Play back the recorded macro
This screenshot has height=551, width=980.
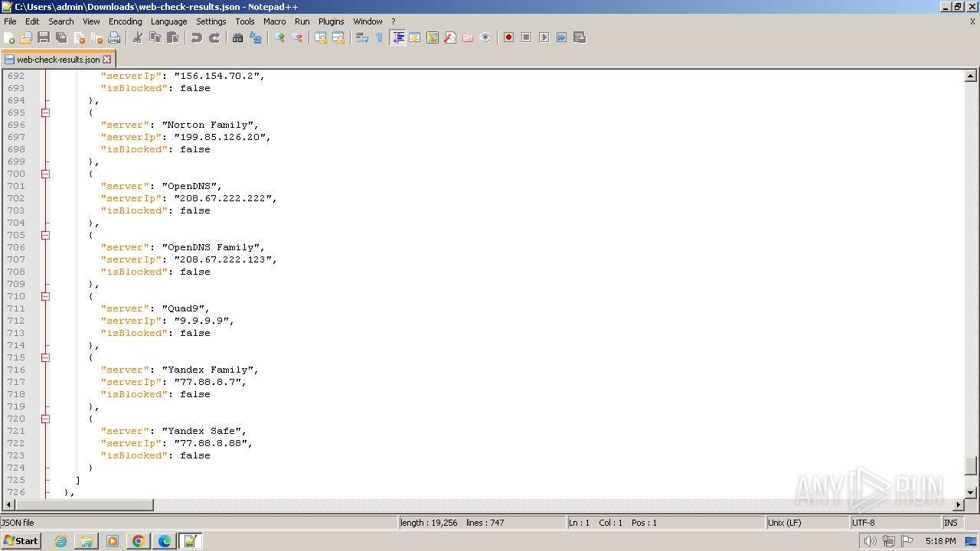click(x=544, y=37)
